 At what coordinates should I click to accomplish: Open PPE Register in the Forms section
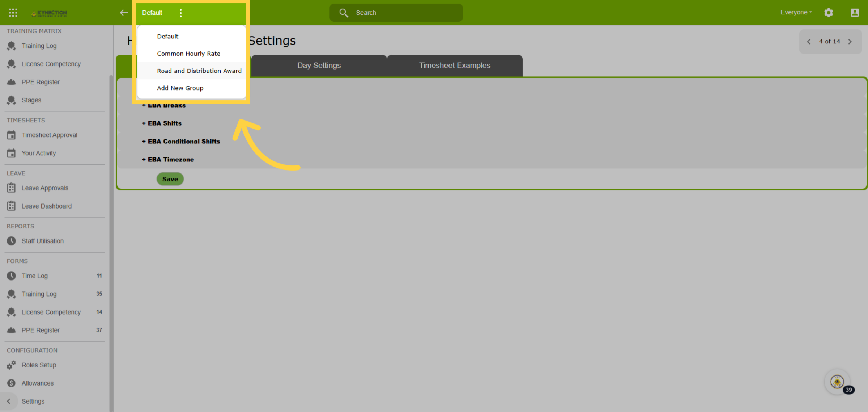coord(41,330)
